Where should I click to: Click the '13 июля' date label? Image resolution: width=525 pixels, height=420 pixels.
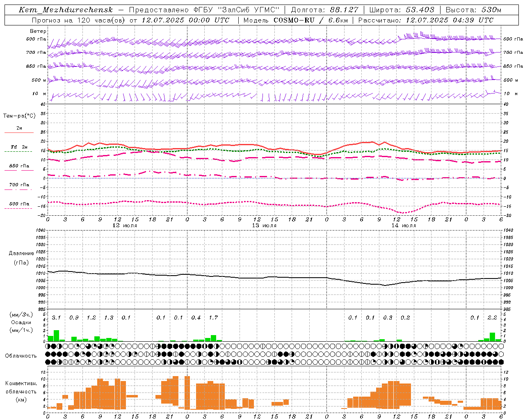coord(264,226)
